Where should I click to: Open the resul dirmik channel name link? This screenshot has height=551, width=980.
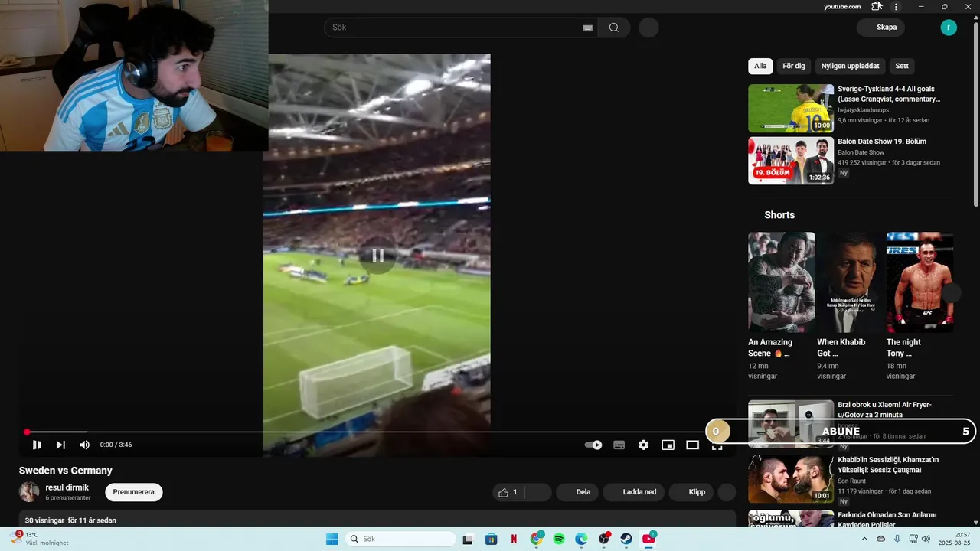pyautogui.click(x=67, y=487)
